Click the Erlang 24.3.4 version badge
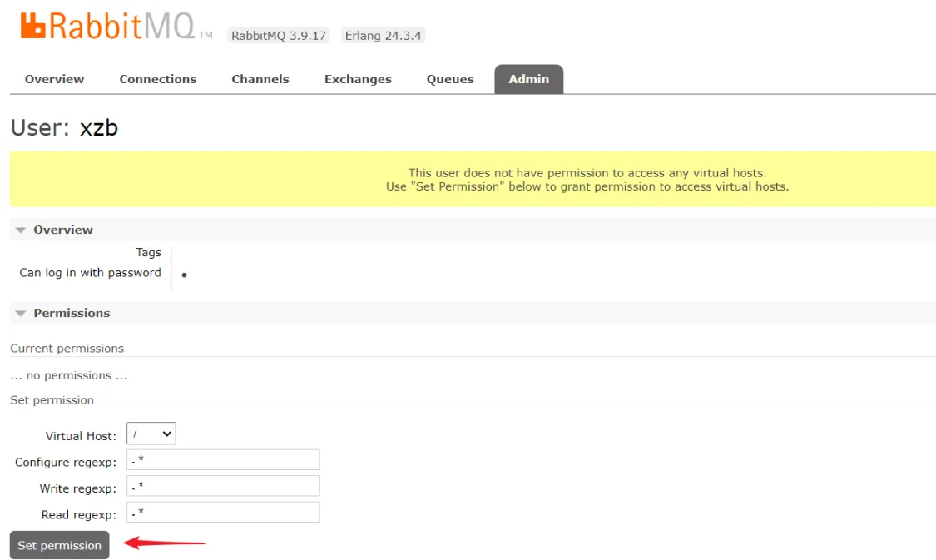Image resolution: width=936 pixels, height=560 pixels. pyautogui.click(x=383, y=36)
